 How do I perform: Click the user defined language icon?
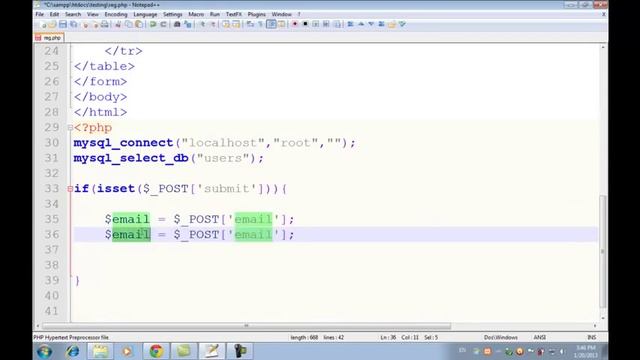pyautogui.click(x=281, y=24)
